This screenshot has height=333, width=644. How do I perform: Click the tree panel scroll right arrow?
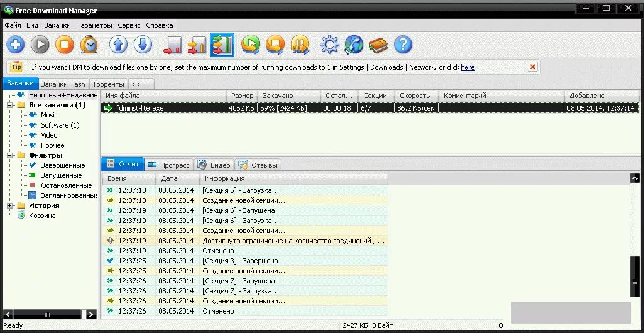click(91, 315)
